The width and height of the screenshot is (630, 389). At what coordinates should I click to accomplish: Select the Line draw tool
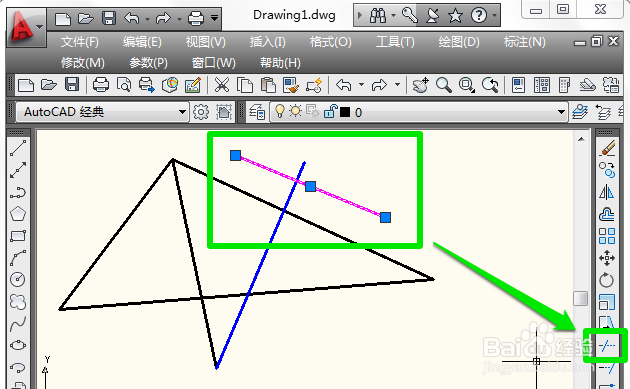(18, 148)
